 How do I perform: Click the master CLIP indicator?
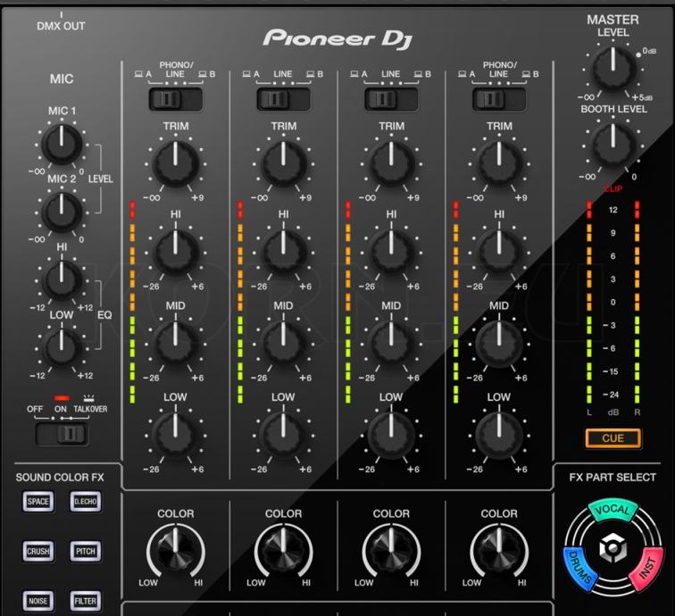(613, 189)
